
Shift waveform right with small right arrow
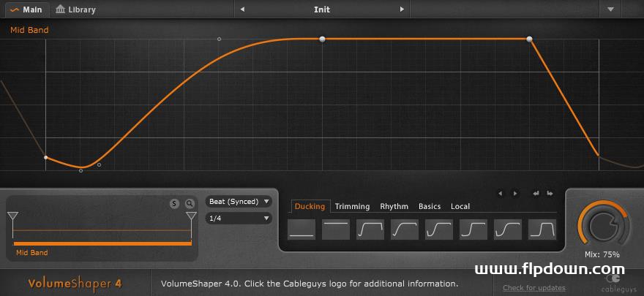pyautogui.click(x=514, y=193)
